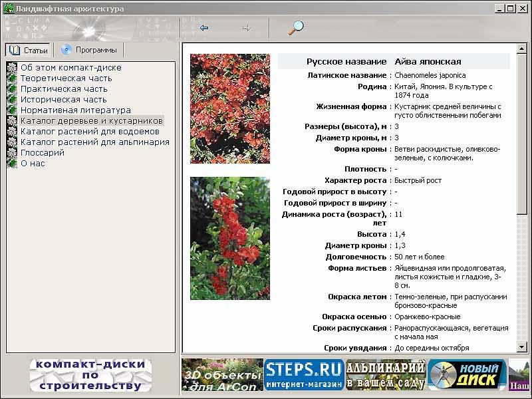Screen dimensions: 532x399
Task: Click the icon next to Практическая часть
Action: [x=11, y=88]
